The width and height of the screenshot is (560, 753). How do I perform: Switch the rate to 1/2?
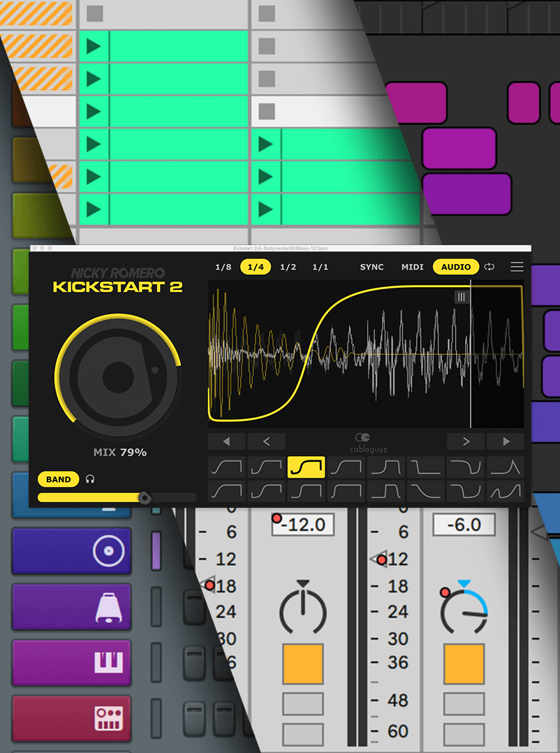click(x=288, y=266)
